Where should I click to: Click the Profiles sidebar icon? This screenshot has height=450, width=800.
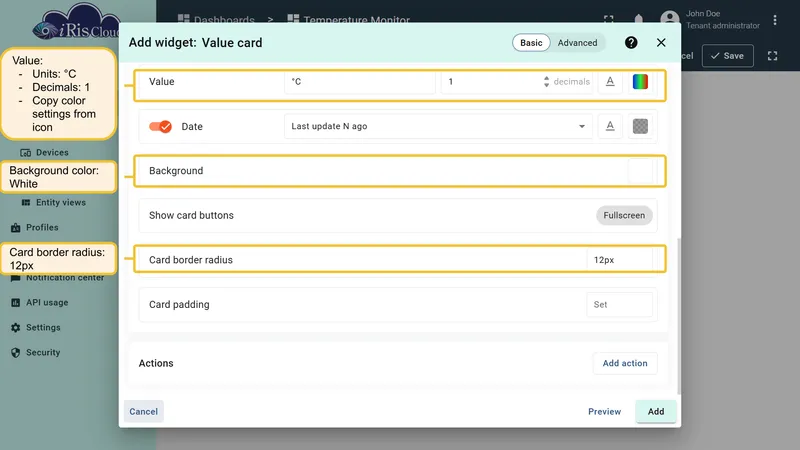(x=16, y=228)
